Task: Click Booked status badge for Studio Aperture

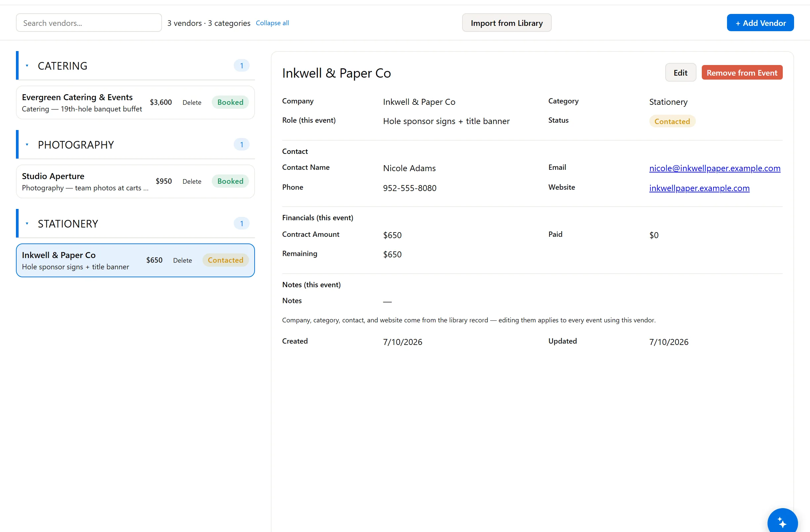Action: [x=230, y=181]
